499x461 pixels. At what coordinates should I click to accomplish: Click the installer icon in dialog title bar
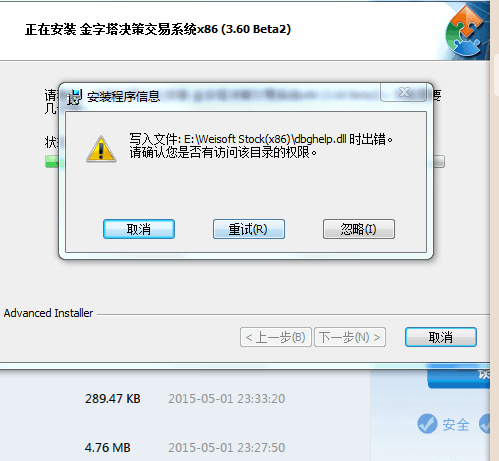click(75, 97)
